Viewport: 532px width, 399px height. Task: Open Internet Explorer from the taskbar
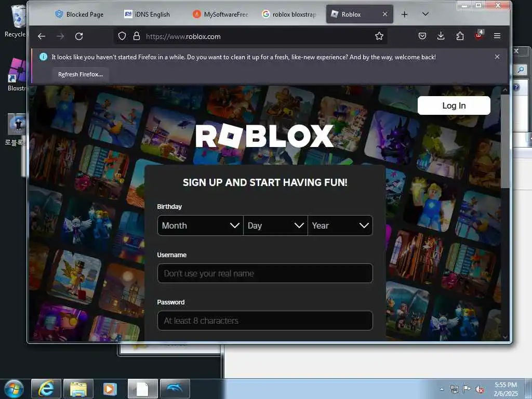46,389
